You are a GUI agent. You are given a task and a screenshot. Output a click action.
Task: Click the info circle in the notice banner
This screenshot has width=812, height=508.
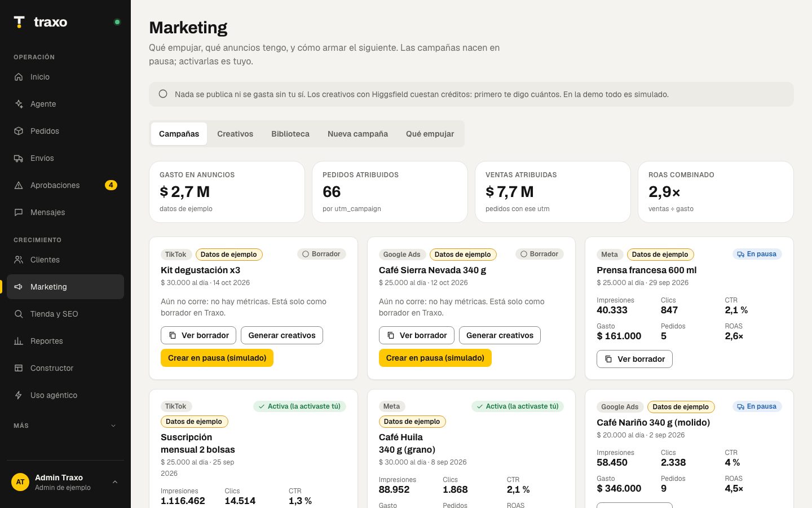(x=163, y=94)
